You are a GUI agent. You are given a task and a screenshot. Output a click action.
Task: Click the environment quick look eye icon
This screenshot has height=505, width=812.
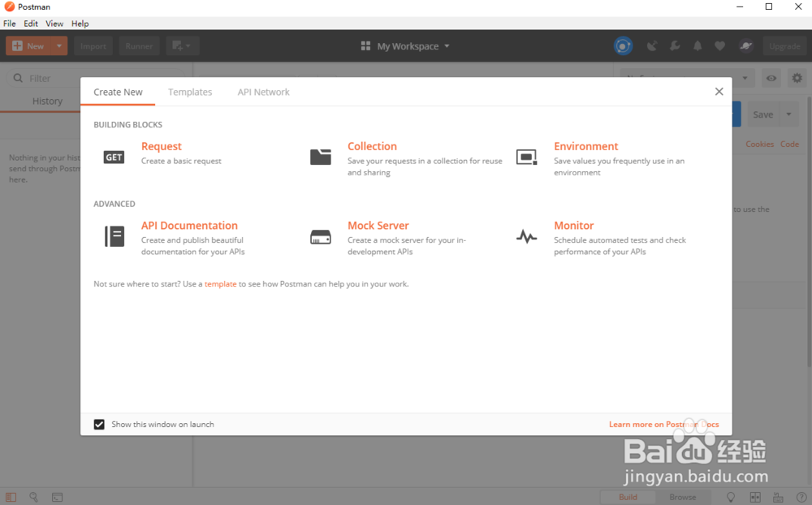pyautogui.click(x=771, y=78)
